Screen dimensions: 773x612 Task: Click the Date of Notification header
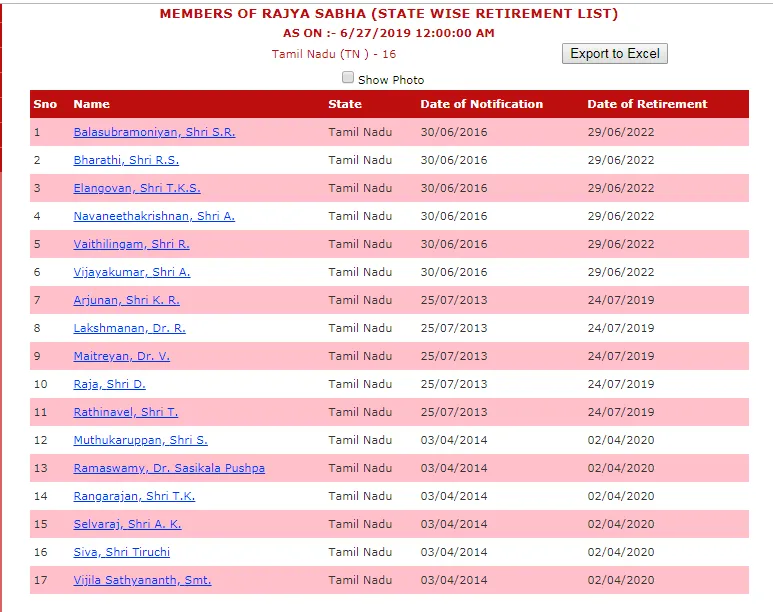click(482, 104)
